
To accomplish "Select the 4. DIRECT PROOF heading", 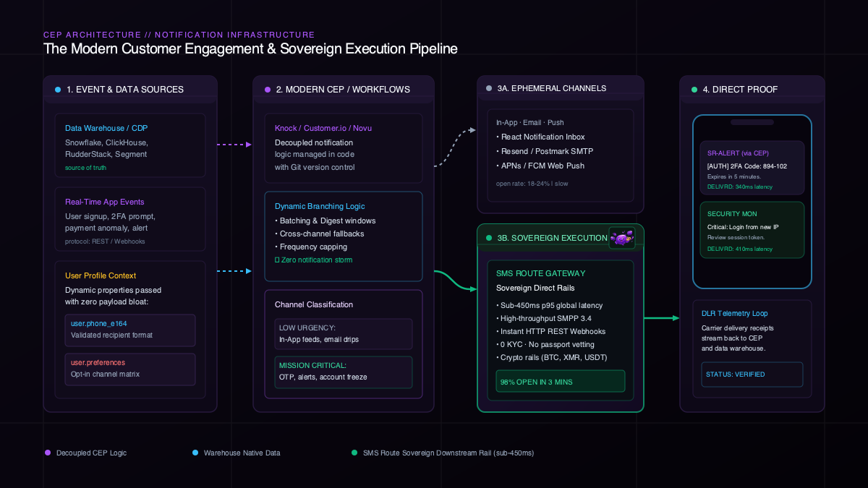I will coord(741,90).
